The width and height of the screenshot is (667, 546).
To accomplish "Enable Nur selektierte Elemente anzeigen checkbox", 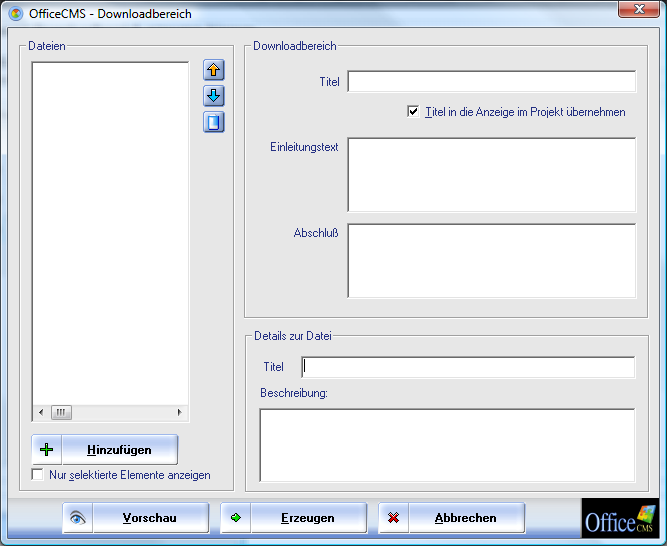I will click(37, 475).
